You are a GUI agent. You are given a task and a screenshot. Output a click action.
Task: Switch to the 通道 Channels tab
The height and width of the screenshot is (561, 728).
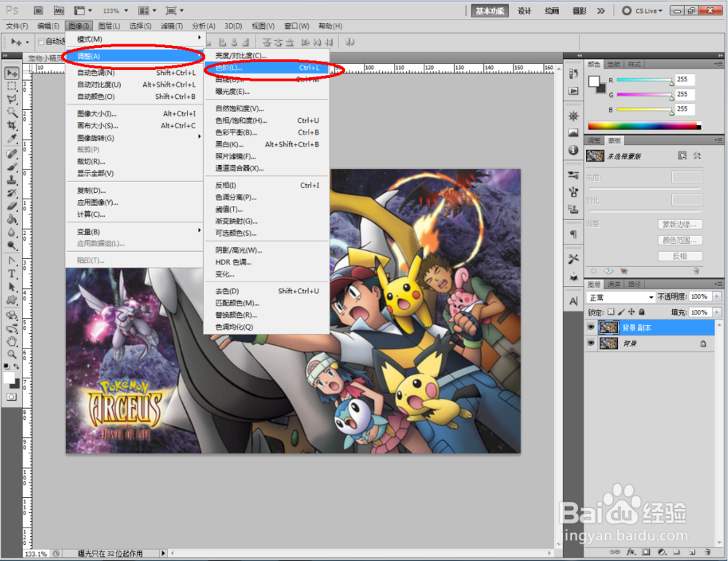click(x=614, y=284)
